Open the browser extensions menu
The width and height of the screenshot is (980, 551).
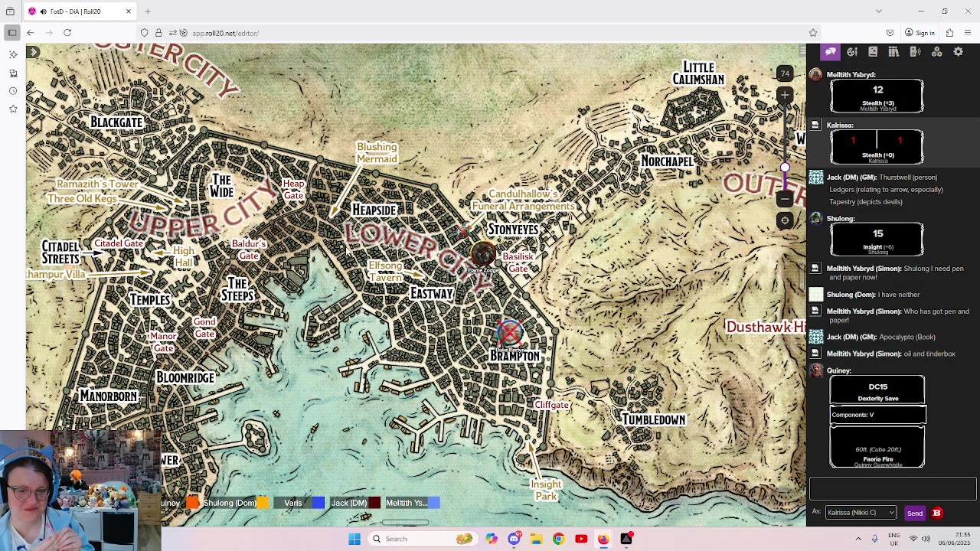point(949,33)
